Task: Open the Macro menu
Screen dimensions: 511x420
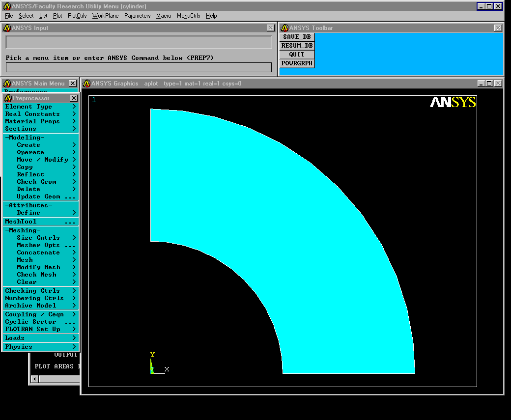Action: [164, 16]
